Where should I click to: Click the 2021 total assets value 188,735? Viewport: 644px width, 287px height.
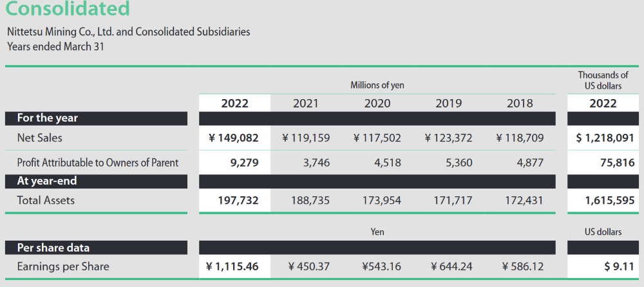(311, 201)
